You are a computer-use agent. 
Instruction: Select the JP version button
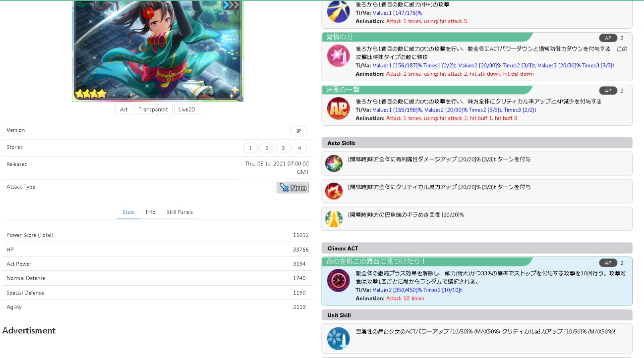pyautogui.click(x=298, y=131)
